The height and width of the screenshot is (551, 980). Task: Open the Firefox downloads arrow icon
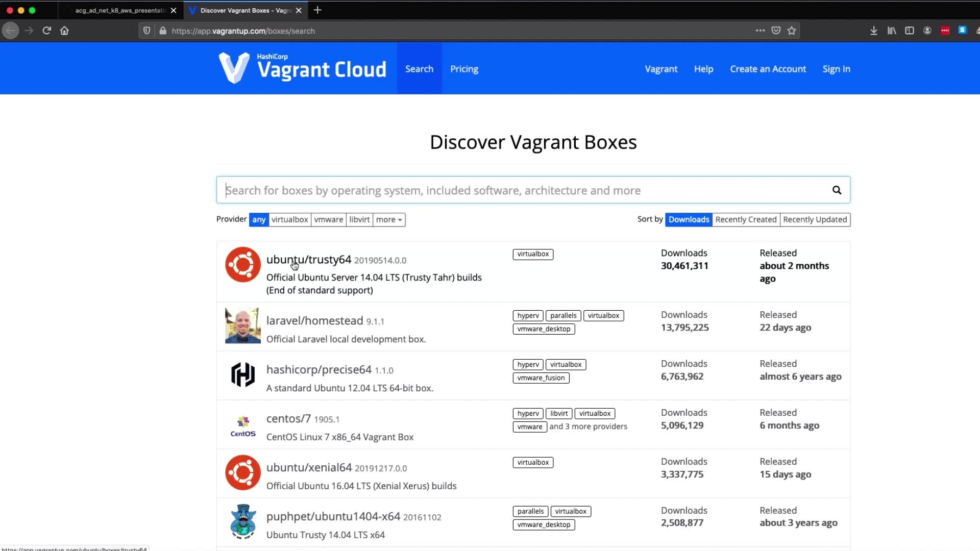click(873, 31)
